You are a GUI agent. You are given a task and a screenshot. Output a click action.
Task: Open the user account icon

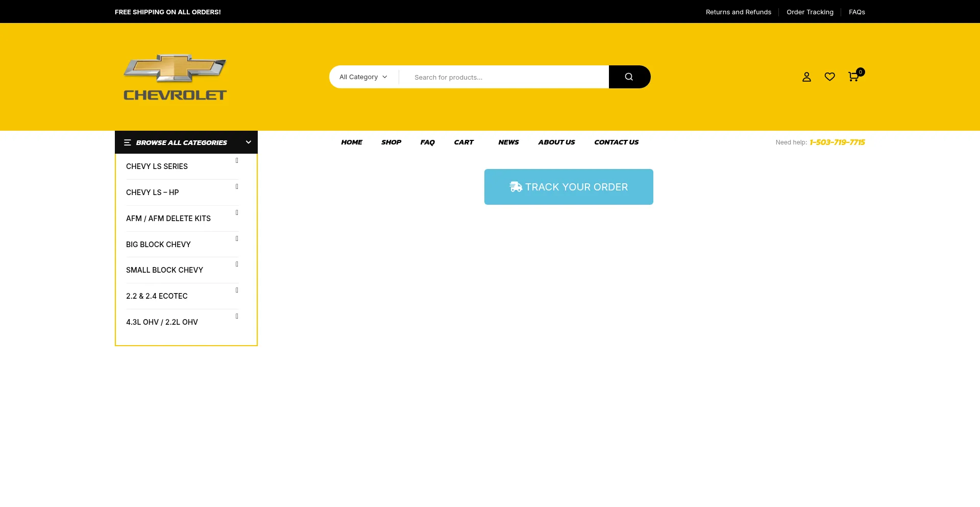point(806,77)
